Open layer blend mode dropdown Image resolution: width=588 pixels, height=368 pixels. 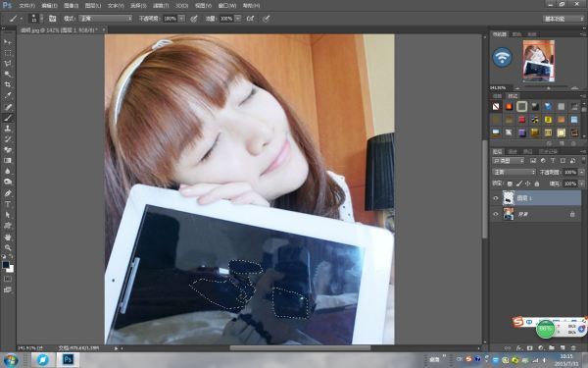514,172
